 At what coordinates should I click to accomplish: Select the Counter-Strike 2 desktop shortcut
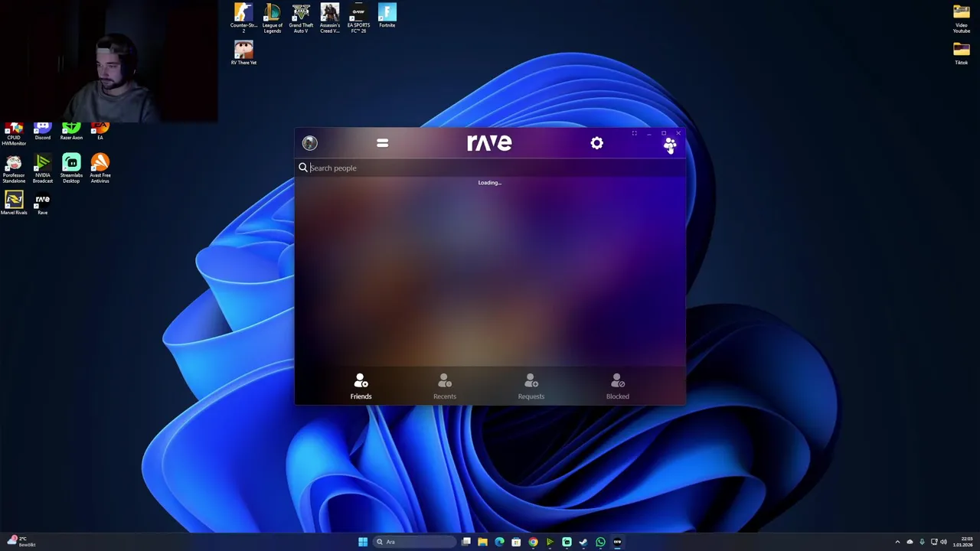243,18
